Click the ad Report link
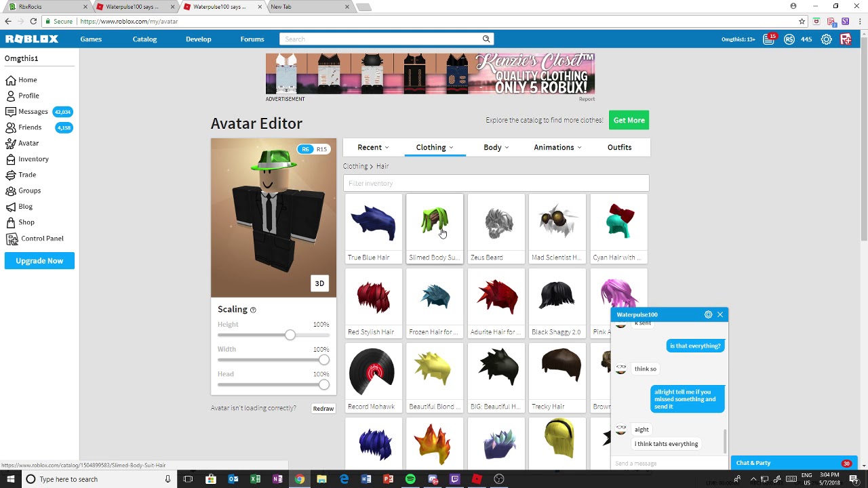This screenshot has height=488, width=868. pos(587,99)
